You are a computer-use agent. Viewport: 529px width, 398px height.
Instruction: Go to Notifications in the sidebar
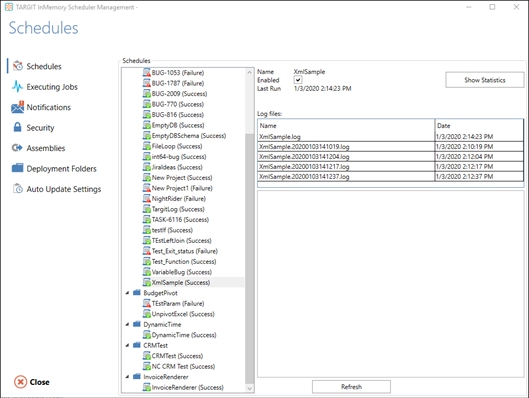[41, 107]
